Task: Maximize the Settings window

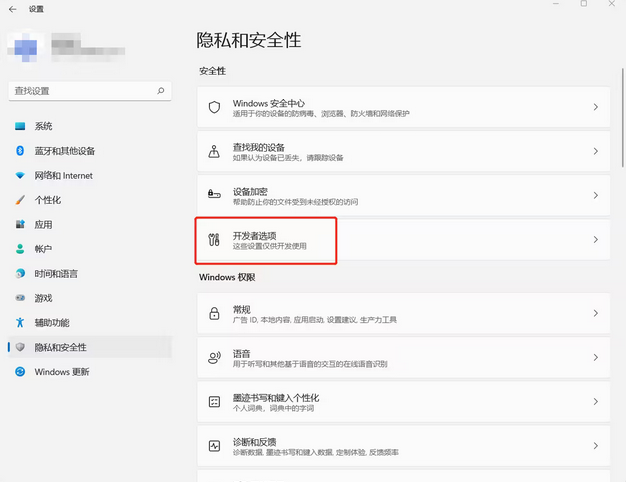Action: [584, 4]
